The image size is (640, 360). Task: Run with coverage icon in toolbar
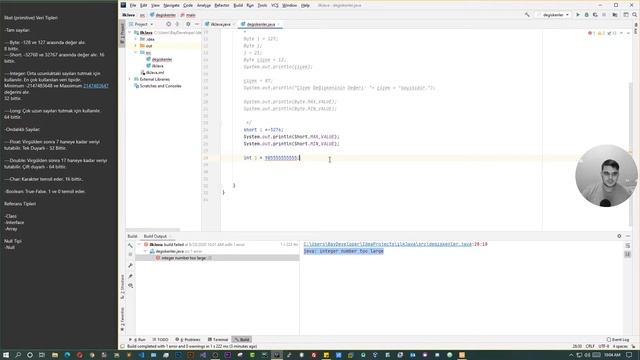[x=595, y=15]
